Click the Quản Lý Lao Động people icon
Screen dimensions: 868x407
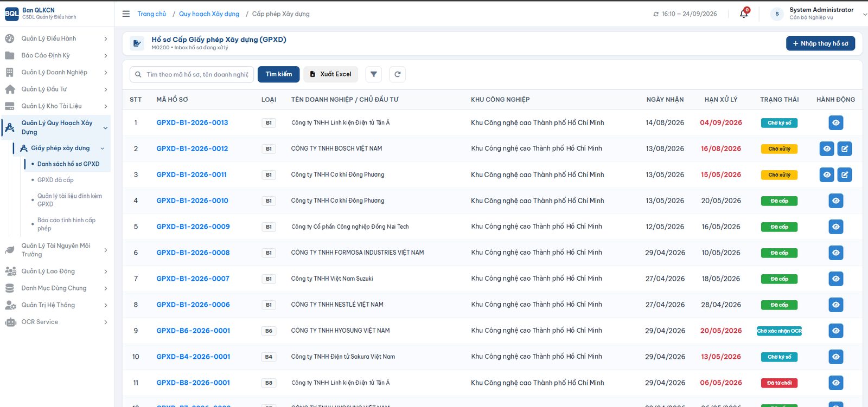10,272
